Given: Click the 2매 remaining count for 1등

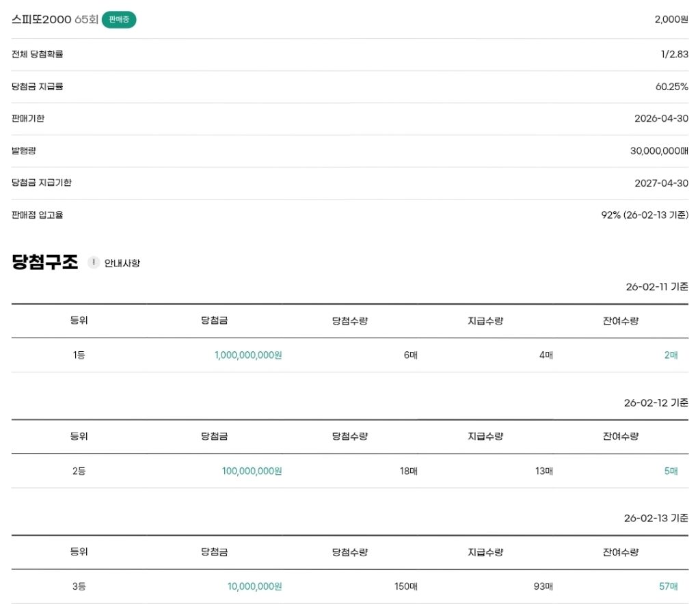Looking at the screenshot, I should pos(671,355).
